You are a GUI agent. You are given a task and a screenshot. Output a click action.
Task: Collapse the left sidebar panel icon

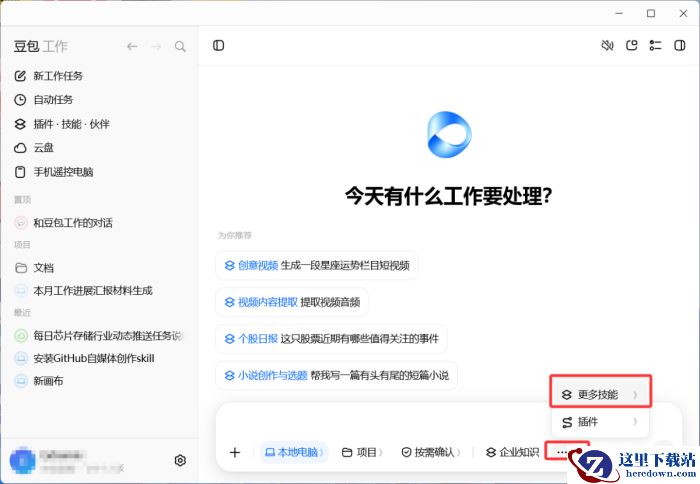click(x=218, y=46)
